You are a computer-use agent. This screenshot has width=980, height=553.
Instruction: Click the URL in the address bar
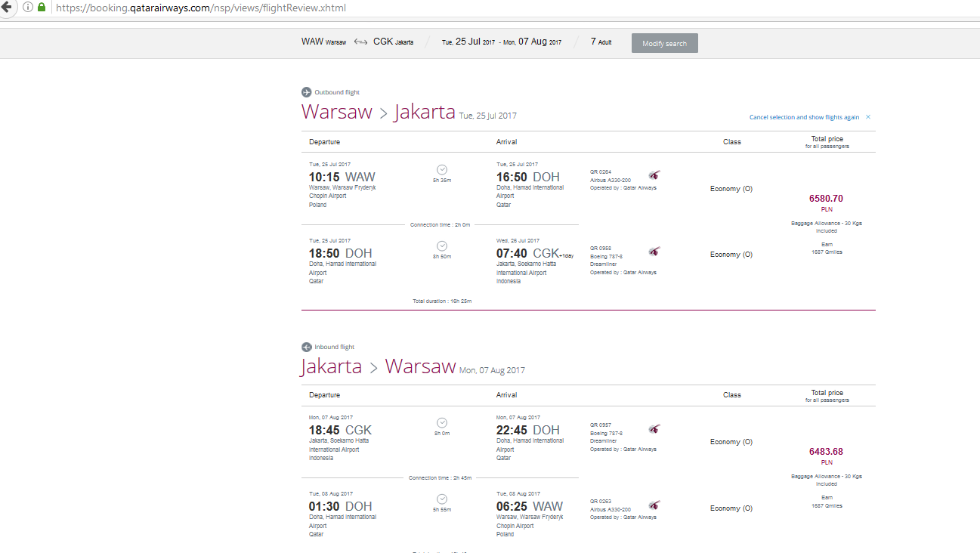[201, 8]
